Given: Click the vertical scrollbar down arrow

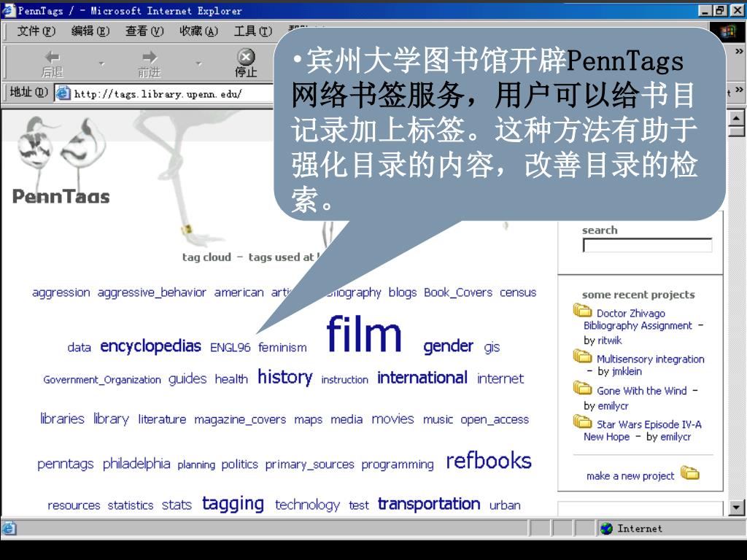Looking at the screenshot, I should (x=736, y=507).
